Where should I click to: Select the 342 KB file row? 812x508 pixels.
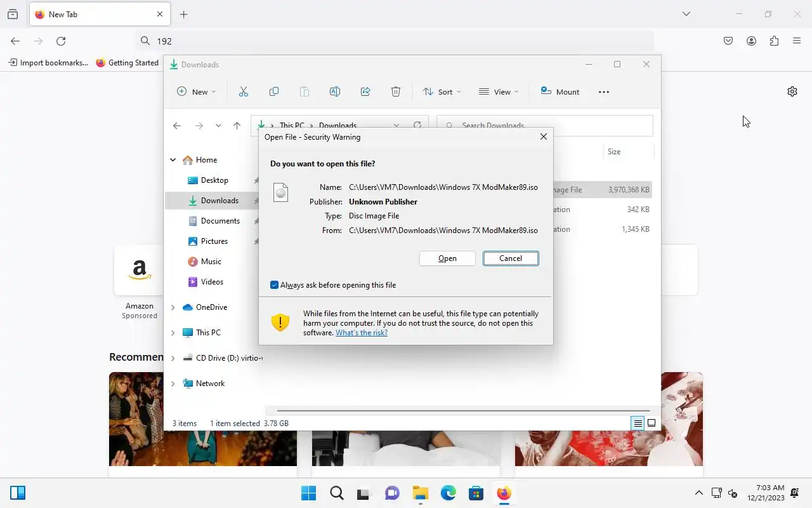coord(601,210)
